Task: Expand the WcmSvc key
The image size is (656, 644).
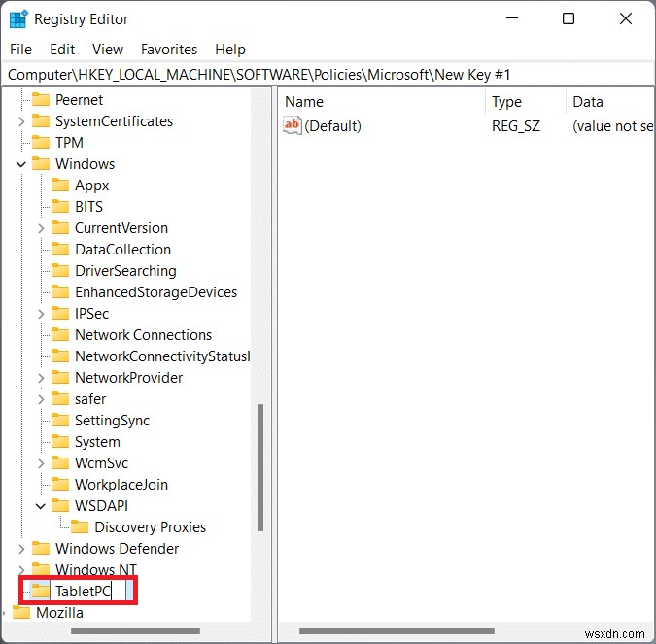Action: point(41,463)
